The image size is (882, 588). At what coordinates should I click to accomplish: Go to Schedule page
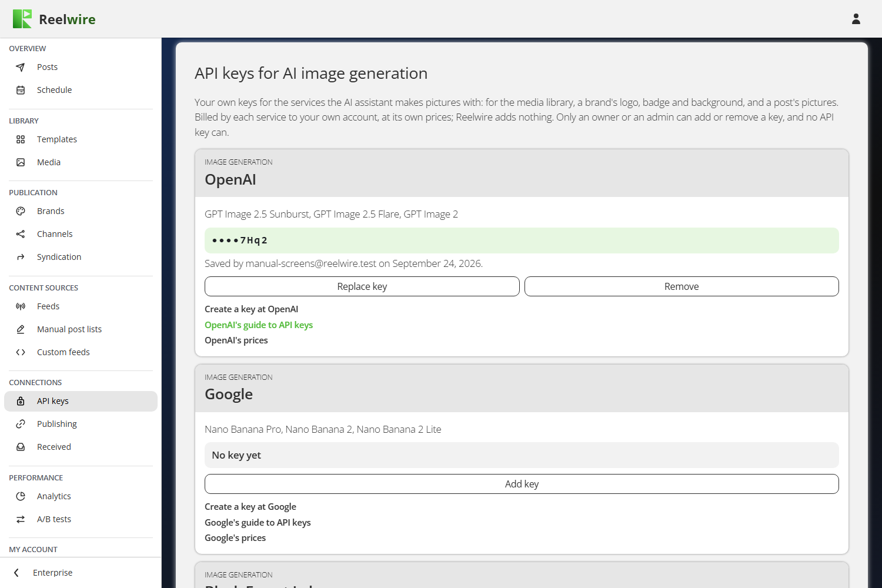pyautogui.click(x=81, y=90)
